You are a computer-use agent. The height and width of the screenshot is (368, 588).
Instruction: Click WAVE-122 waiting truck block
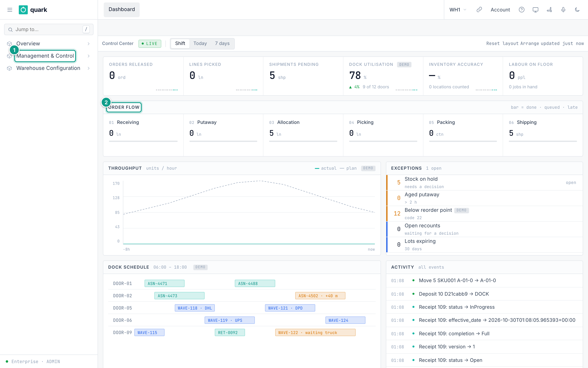(315, 332)
